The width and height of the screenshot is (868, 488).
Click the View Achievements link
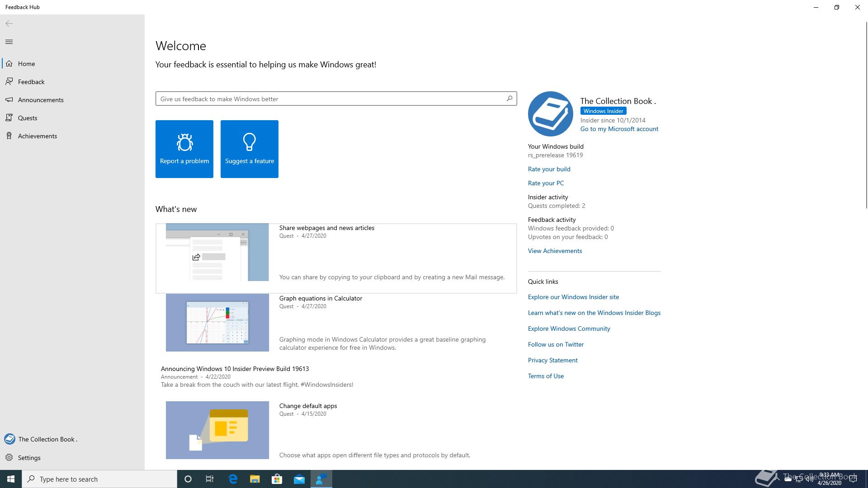point(555,251)
